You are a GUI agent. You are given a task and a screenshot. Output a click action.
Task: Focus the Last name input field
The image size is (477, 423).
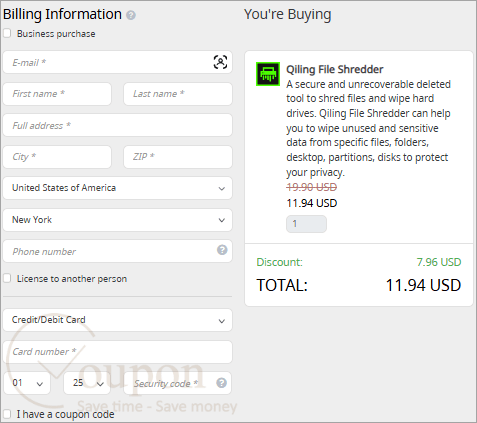coord(178,94)
